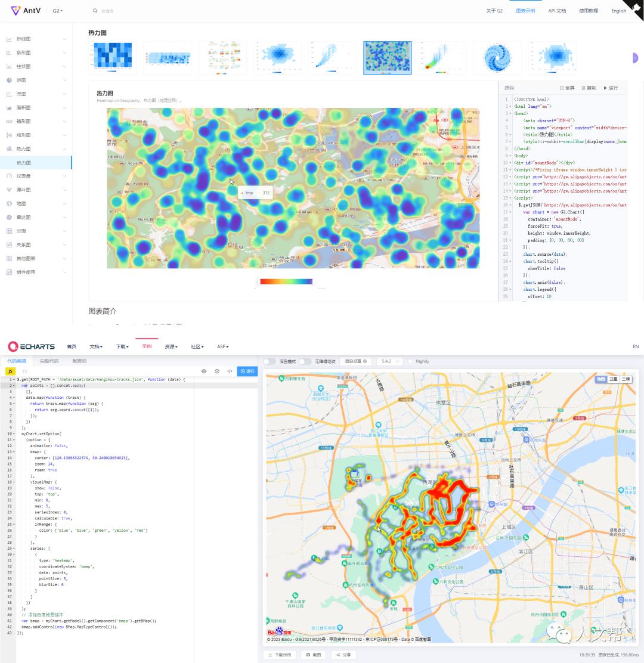
Task: Check the Nightly checkbox
Action: 411,361
